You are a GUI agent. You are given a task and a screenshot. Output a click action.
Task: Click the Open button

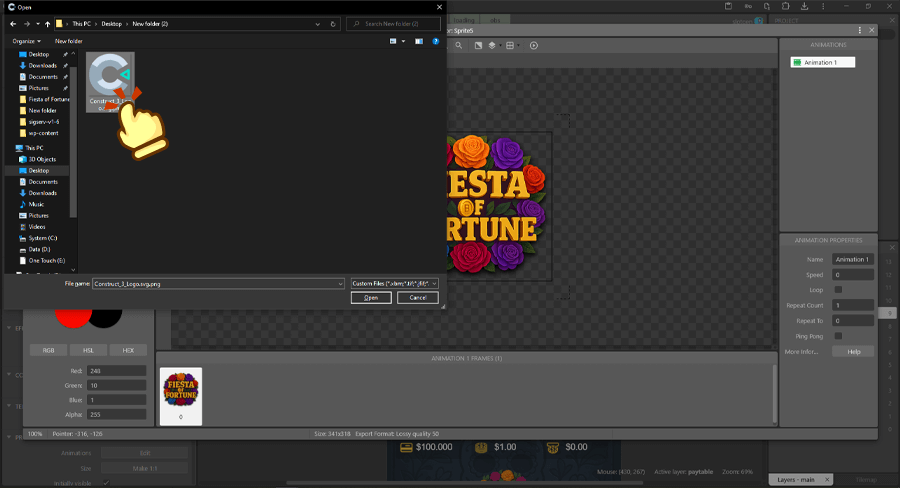click(370, 297)
